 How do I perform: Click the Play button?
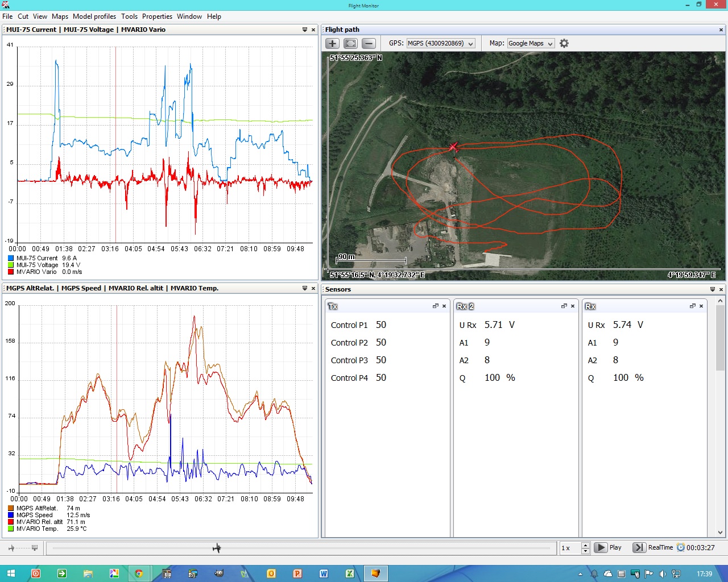[x=608, y=547]
